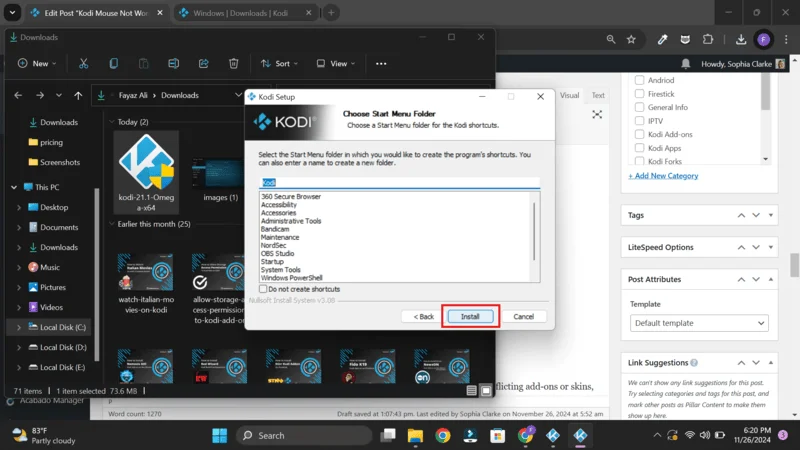800x450 pixels.
Task: Switch editor to Visual tab
Action: [x=569, y=95]
